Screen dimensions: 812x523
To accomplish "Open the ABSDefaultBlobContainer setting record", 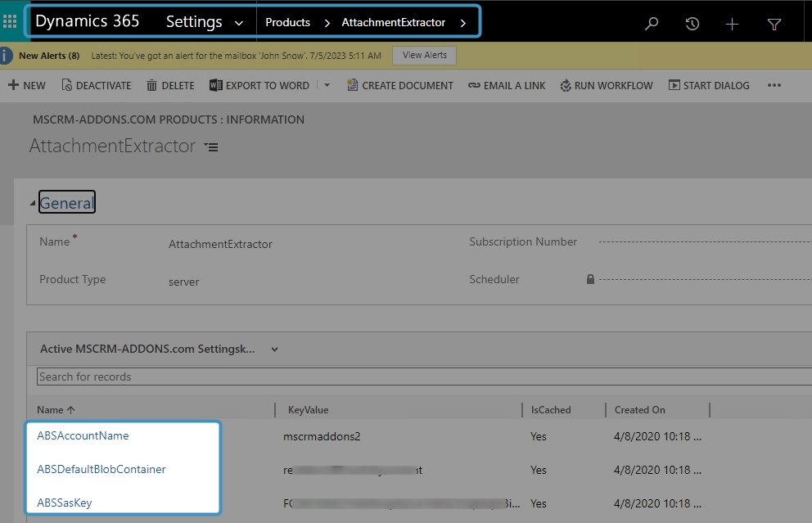I will (x=101, y=469).
